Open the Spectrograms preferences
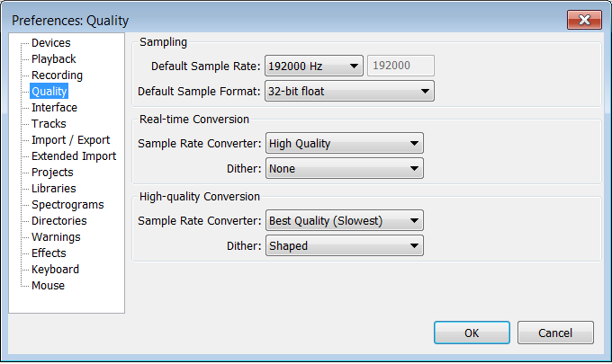The width and height of the screenshot is (612, 364). [x=67, y=205]
